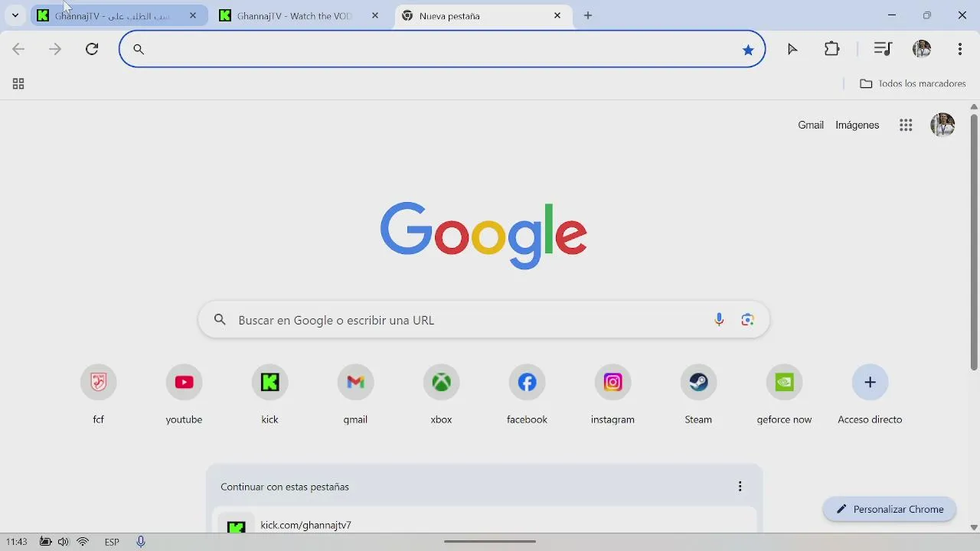Close the first GhannajTV tab
The image size is (980, 551).
[x=193, y=15]
